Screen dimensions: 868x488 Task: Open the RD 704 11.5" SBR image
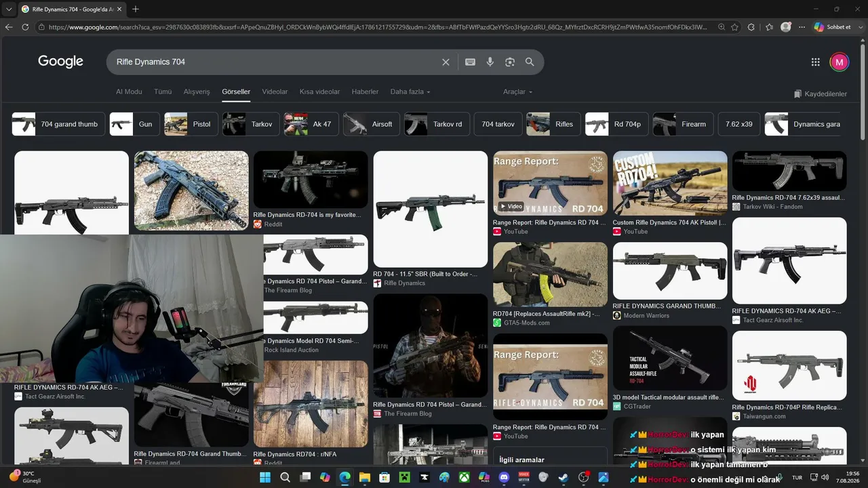tap(431, 209)
